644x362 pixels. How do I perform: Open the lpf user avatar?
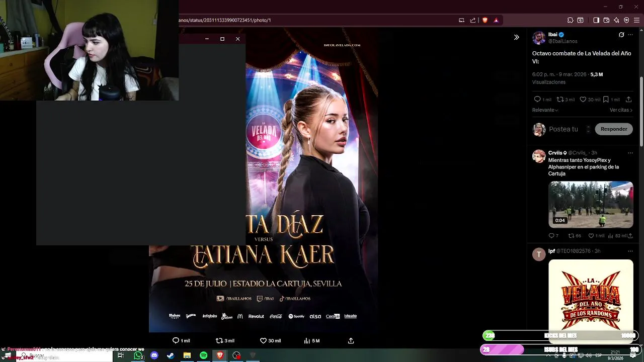click(x=539, y=254)
